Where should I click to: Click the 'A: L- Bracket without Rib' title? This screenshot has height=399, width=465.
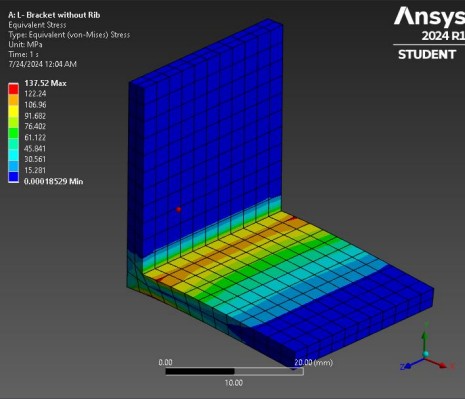pyautogui.click(x=54, y=15)
